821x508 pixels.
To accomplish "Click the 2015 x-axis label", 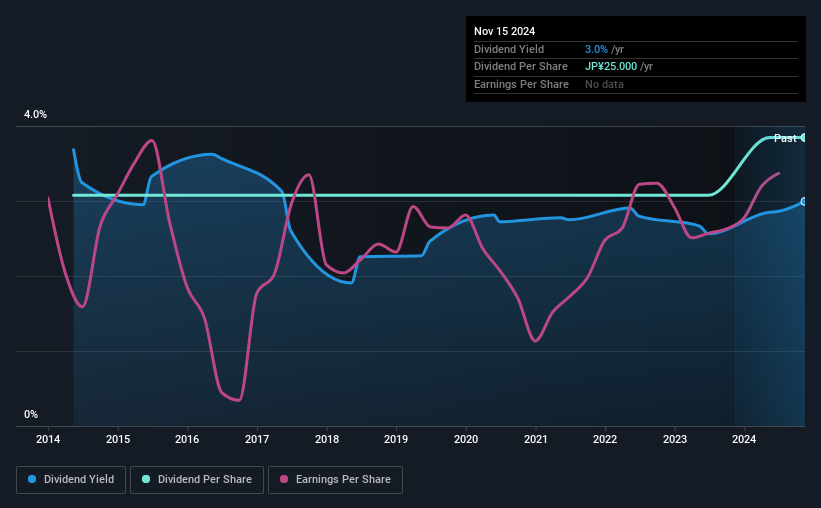I will click(x=118, y=439).
